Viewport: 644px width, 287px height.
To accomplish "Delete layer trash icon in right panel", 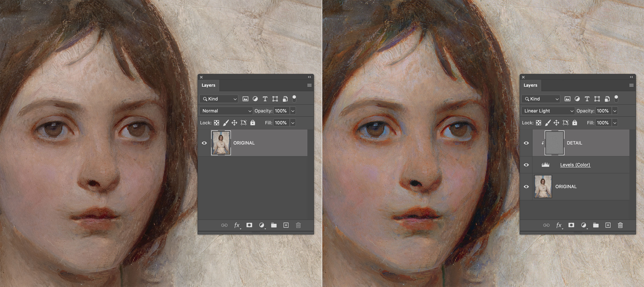I will 620,225.
